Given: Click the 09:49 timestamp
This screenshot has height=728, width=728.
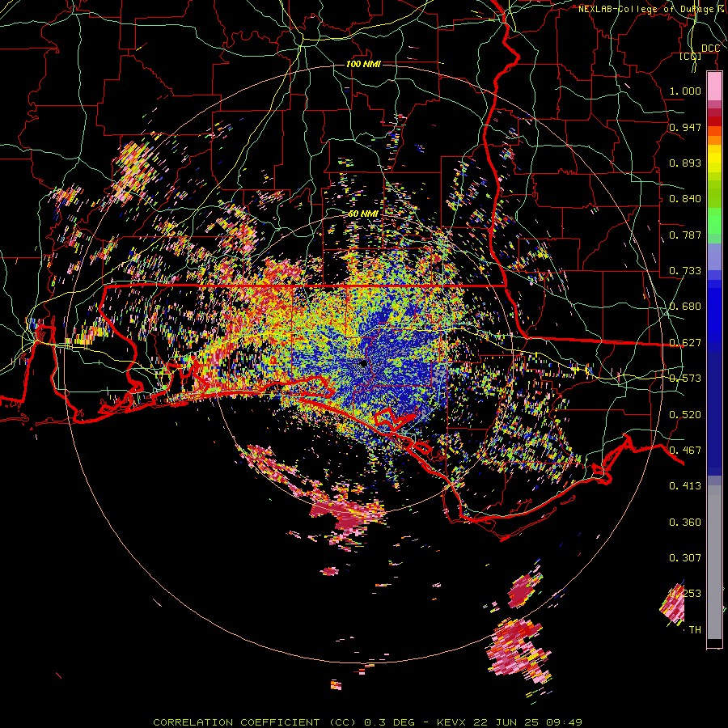Looking at the screenshot, I should coord(564,722).
